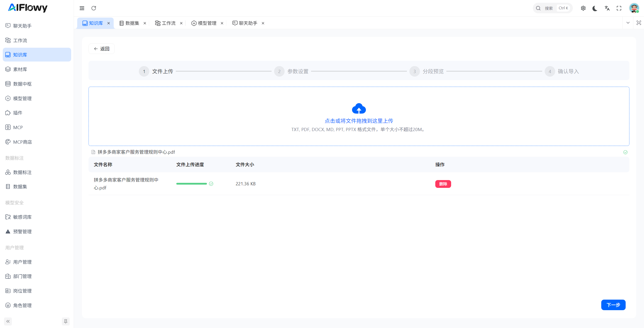
Task: Expand the tab list dropdown chevron
Action: coord(628,23)
